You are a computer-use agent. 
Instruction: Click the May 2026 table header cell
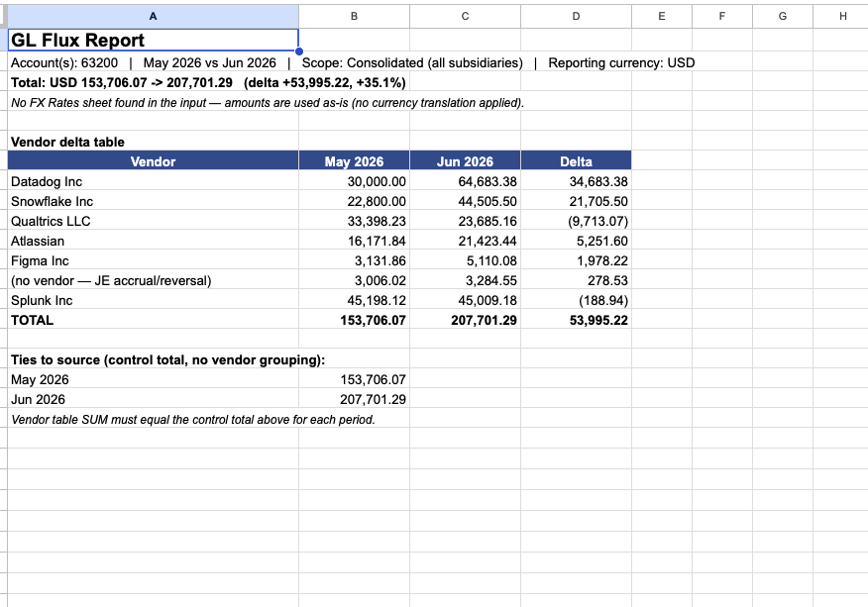point(355,160)
